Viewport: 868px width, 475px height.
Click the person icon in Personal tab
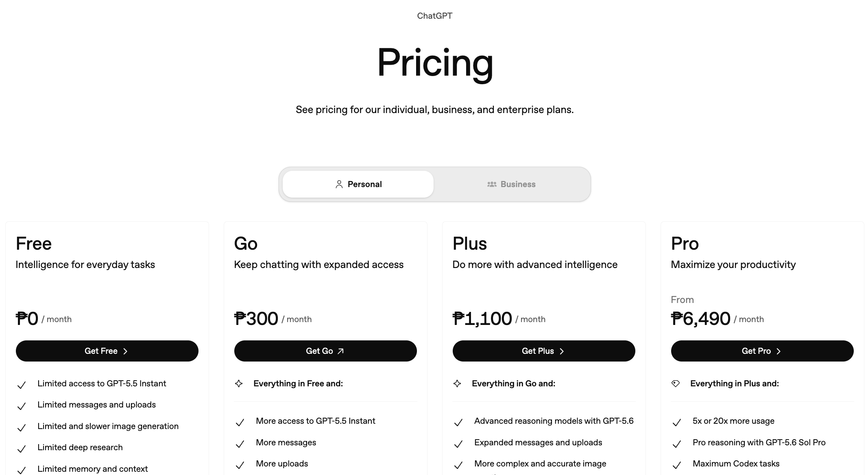click(x=339, y=184)
